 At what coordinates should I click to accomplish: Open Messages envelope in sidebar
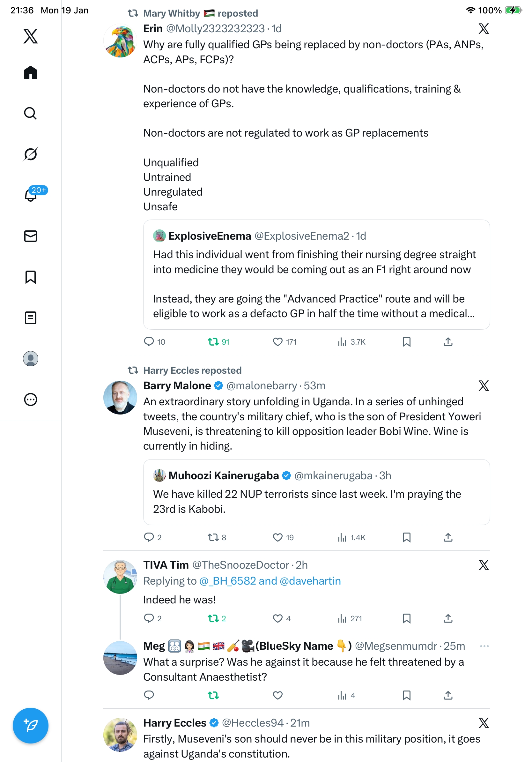coord(30,236)
